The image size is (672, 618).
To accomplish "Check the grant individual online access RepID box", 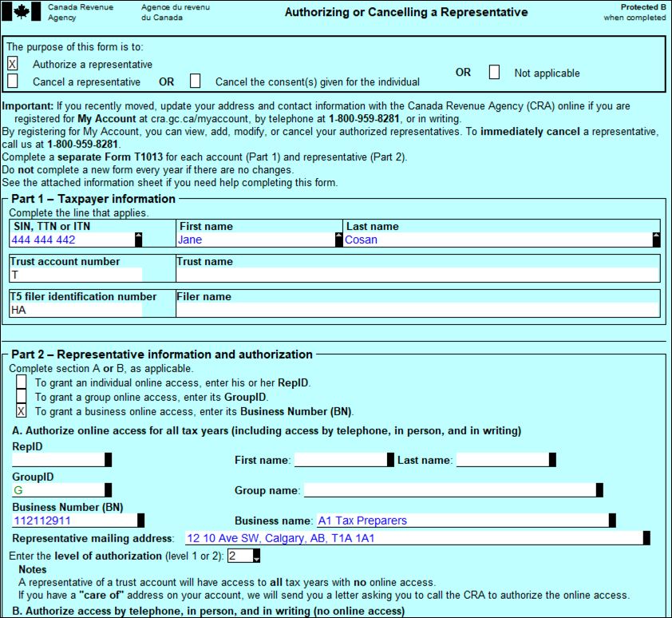I will click(21, 382).
